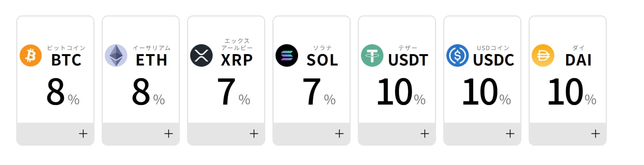Click the orange Bitcoin logo icon
Screen dimensions: 644x165
(x=30, y=55)
